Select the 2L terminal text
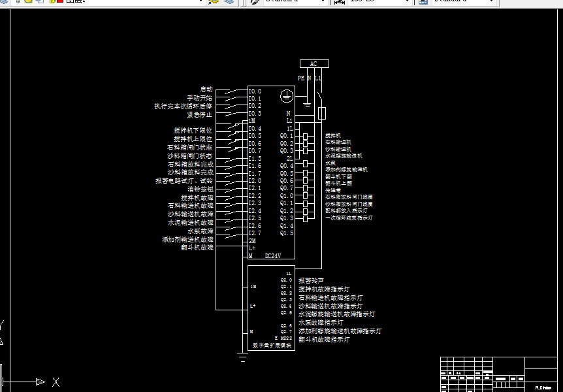The width and height of the screenshot is (563, 392). pyautogui.click(x=290, y=159)
